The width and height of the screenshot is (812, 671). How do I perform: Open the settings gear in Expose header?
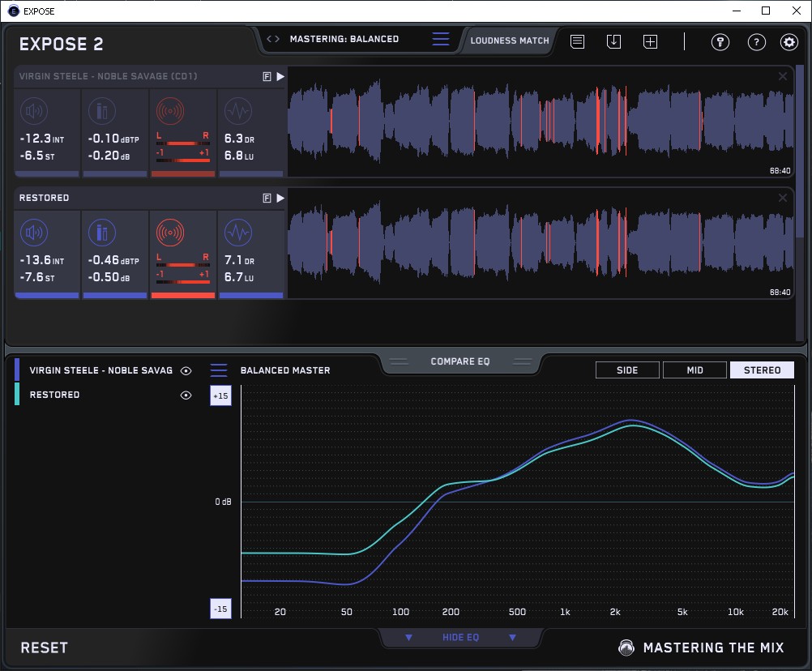click(788, 42)
